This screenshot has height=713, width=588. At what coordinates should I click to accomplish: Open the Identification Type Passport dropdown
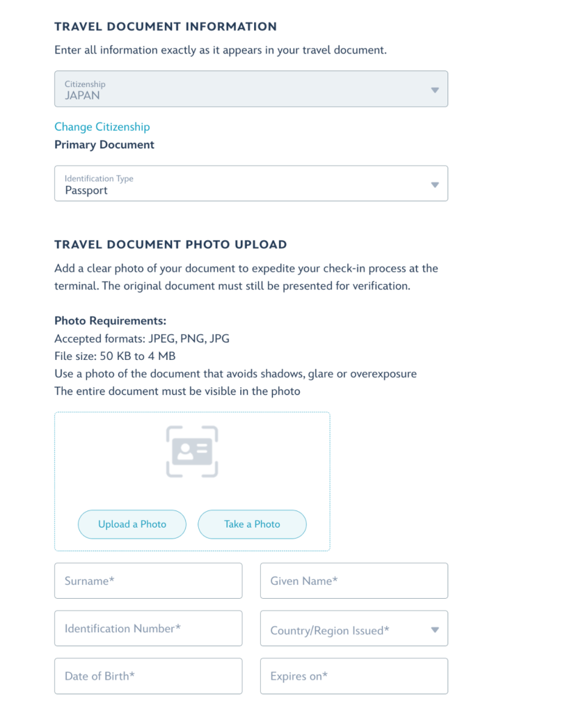click(x=251, y=183)
